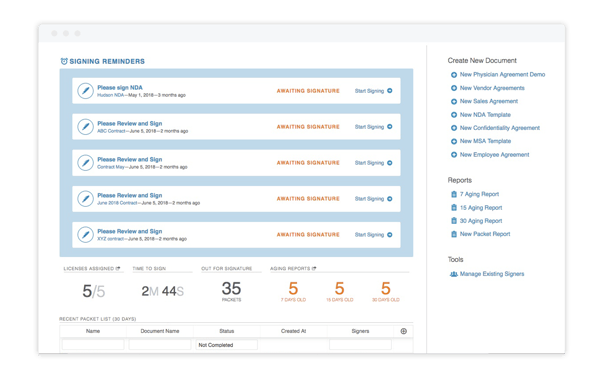Image resolution: width=600 pixels, height=387 pixels.
Task: Open the 30 Aging Report
Action: tap(481, 221)
